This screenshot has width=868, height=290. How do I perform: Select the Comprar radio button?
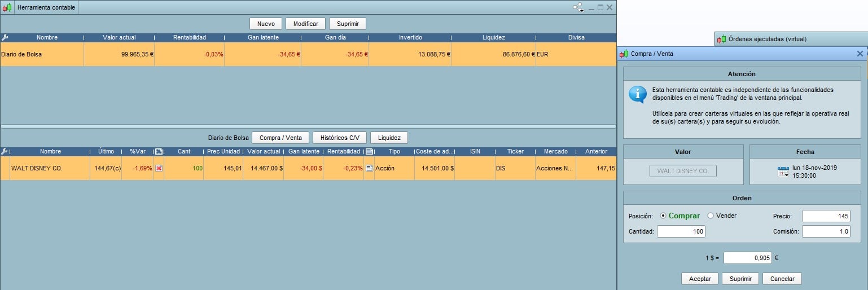point(663,216)
